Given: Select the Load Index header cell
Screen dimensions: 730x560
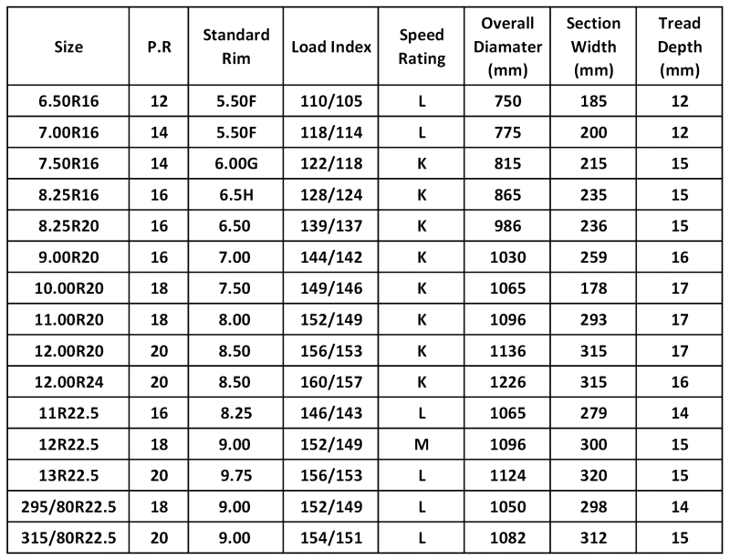Looking at the screenshot, I should [x=331, y=47].
